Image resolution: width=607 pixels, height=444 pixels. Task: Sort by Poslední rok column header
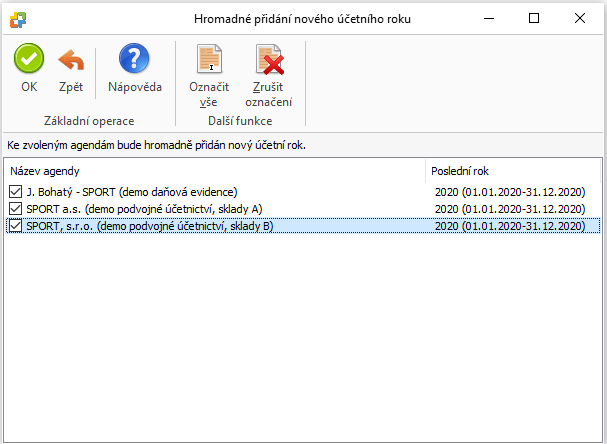click(x=513, y=171)
